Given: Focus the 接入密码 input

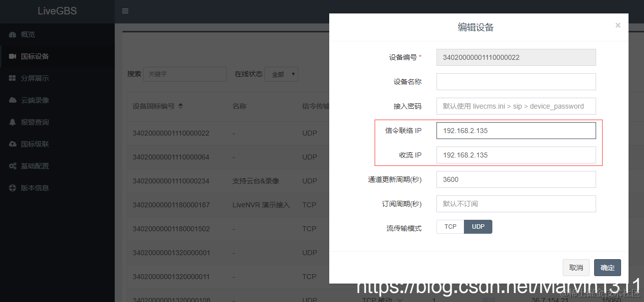Looking at the screenshot, I should coord(516,106).
